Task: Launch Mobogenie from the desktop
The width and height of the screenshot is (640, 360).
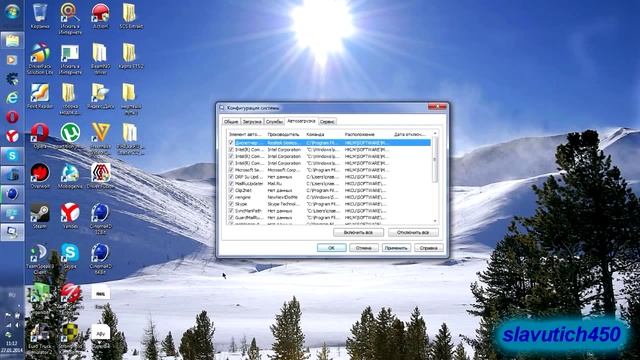Action: 70,176
